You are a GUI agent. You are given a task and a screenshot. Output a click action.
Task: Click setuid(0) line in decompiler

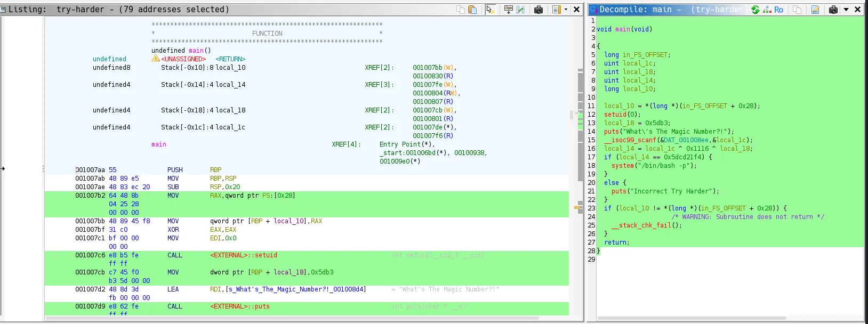coord(622,115)
